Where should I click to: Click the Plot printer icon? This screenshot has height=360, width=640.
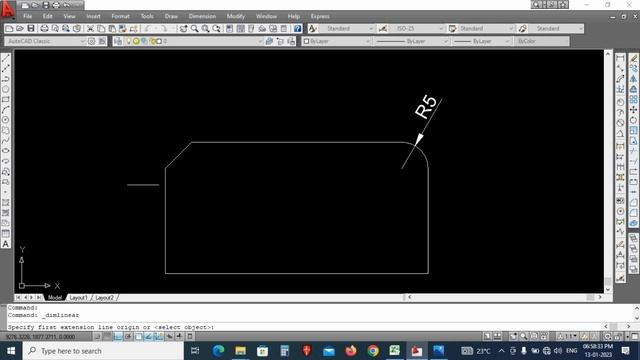coord(44,29)
